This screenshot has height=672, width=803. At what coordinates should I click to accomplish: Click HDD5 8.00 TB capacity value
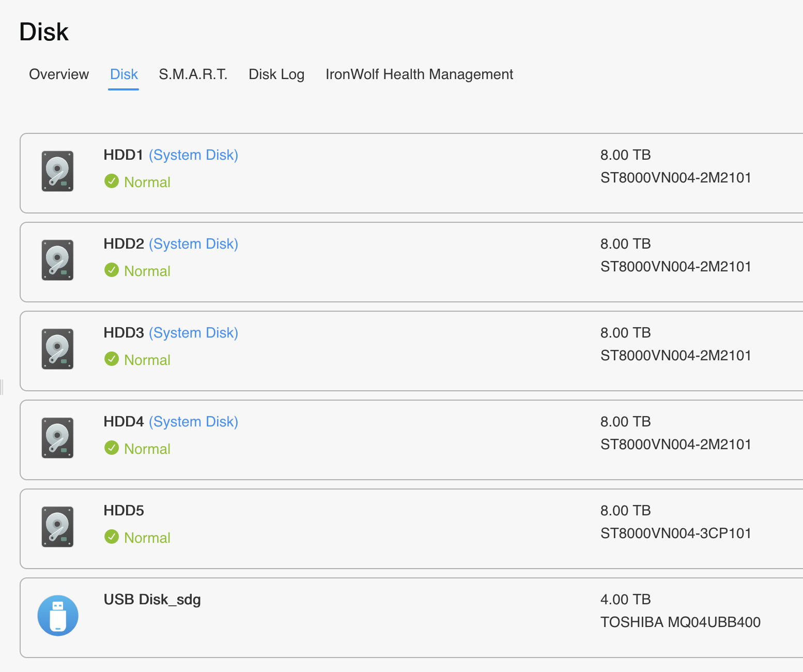pyautogui.click(x=625, y=511)
